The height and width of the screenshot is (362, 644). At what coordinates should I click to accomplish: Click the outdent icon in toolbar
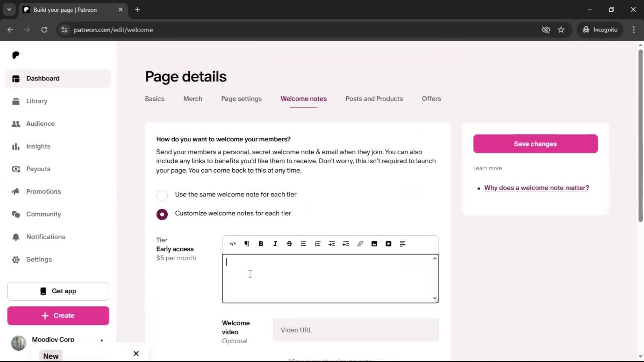346,244
